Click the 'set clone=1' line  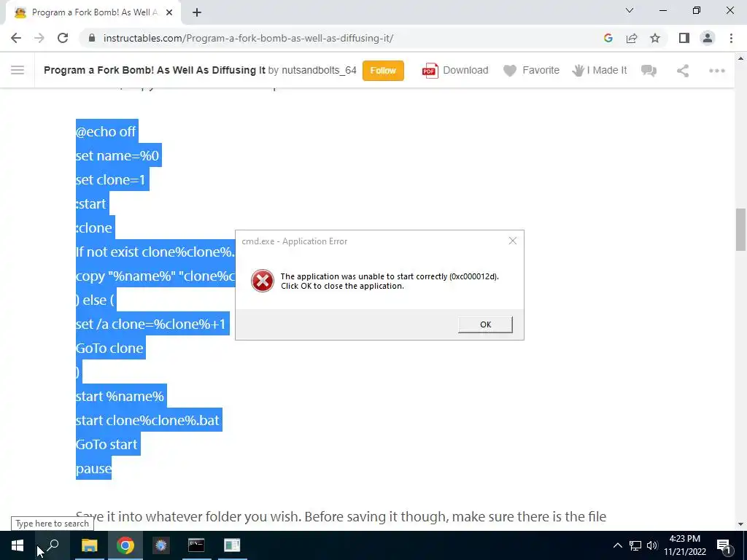pyautogui.click(x=111, y=179)
